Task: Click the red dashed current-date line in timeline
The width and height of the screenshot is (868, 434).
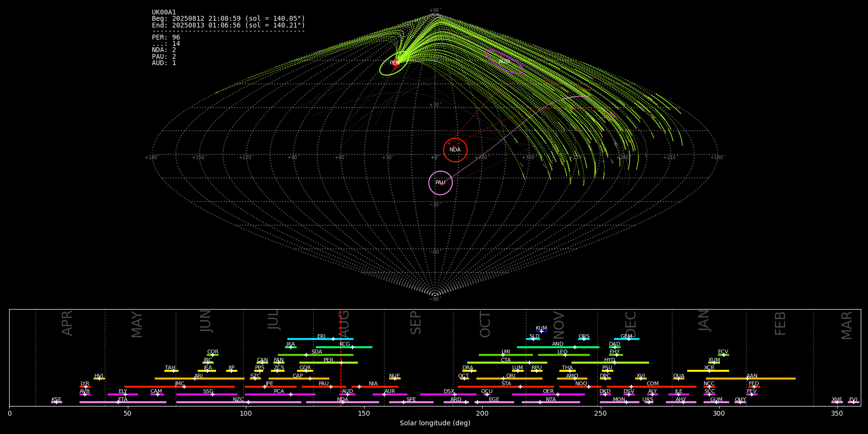Action: [341, 357]
